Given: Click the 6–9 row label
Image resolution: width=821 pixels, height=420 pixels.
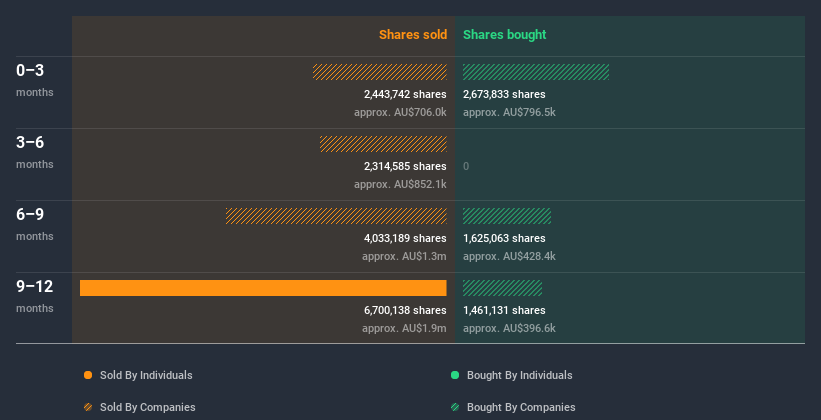Looking at the screenshot, I should (x=30, y=214).
